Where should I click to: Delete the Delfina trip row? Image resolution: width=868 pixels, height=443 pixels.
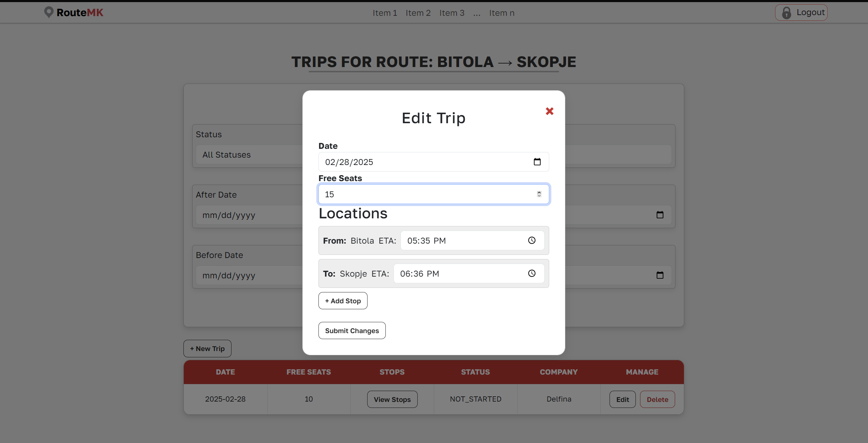657,399
